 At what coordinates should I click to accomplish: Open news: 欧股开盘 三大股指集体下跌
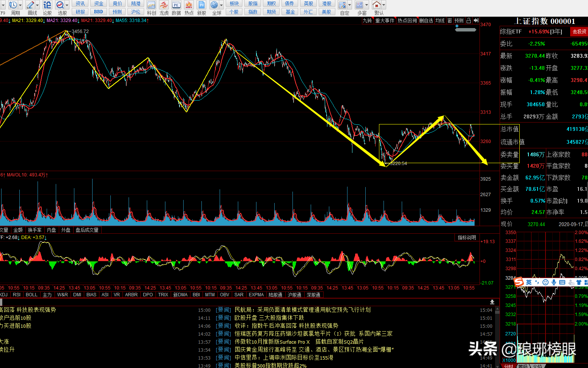coord(269,318)
